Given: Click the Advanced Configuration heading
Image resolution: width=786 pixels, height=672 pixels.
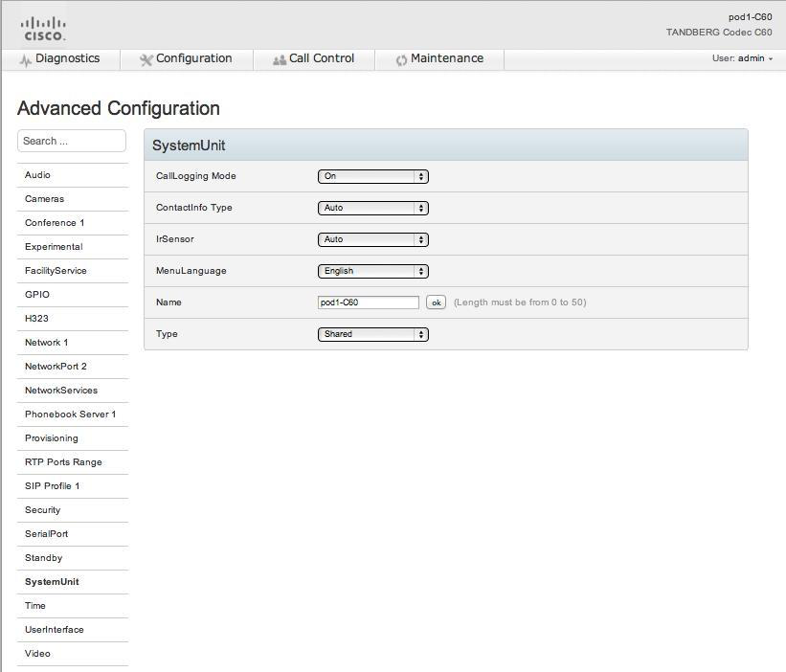Looking at the screenshot, I should 119,109.
